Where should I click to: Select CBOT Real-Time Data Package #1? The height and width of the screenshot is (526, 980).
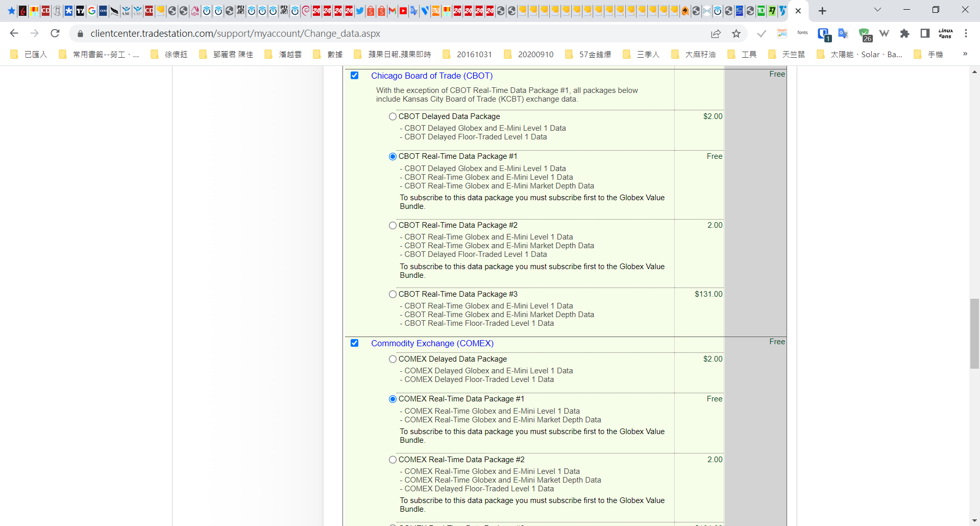[393, 156]
